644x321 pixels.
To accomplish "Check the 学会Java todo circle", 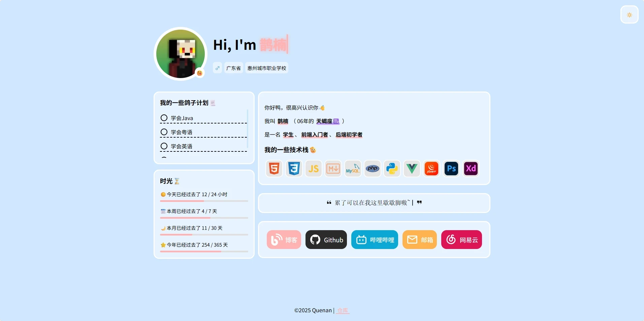I will point(164,118).
